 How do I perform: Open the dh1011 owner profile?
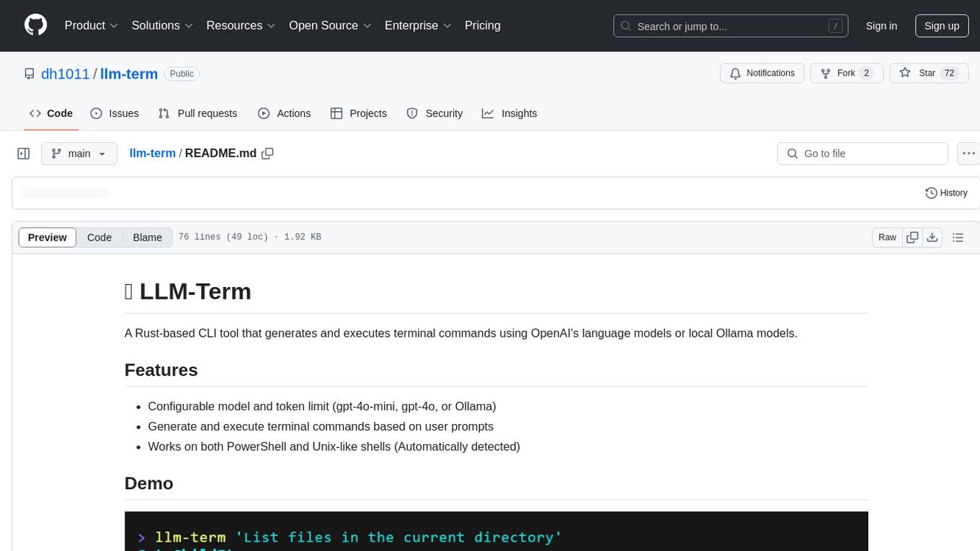coord(66,74)
